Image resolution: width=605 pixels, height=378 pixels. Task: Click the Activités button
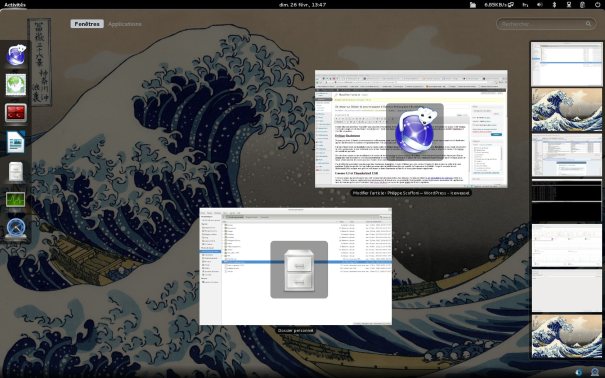pos(15,5)
